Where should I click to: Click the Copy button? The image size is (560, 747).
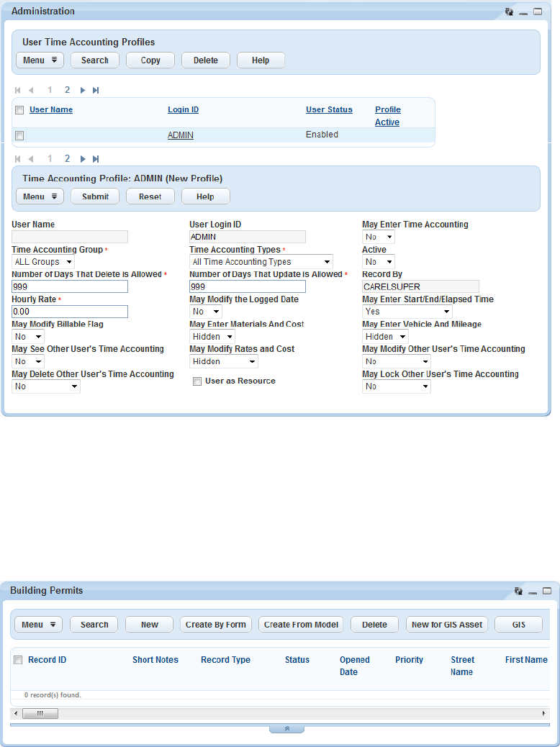pyautogui.click(x=150, y=60)
